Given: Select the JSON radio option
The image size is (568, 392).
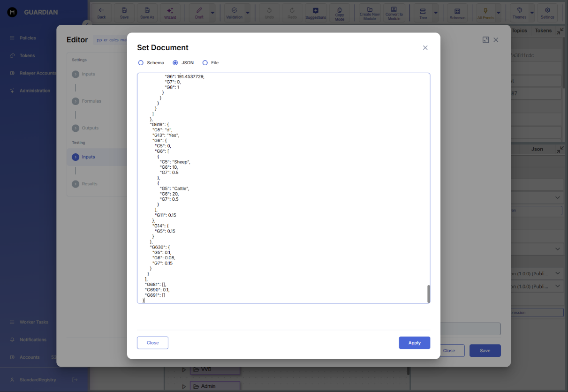Looking at the screenshot, I should [x=175, y=63].
